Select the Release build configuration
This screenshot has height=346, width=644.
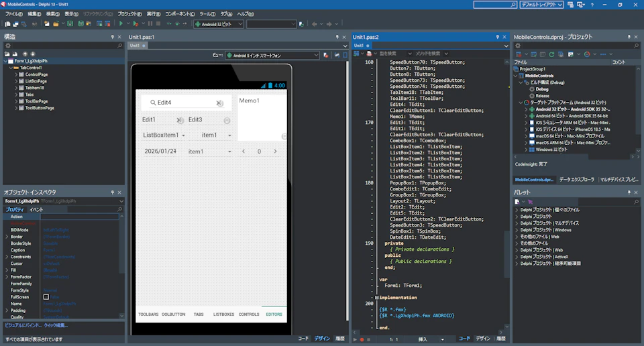click(542, 96)
